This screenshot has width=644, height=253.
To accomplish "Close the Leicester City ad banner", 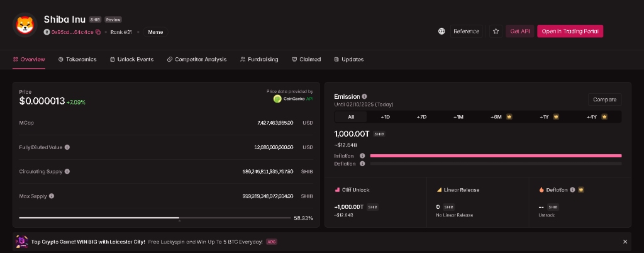I will [625, 242].
